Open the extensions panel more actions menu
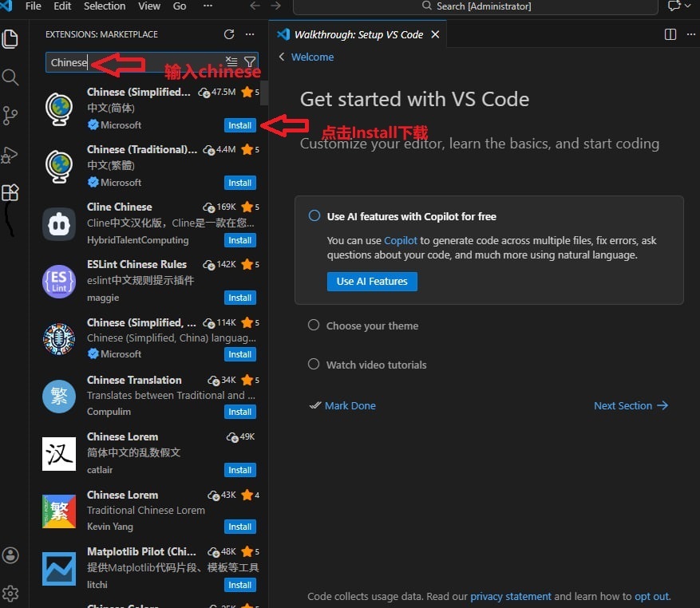The height and width of the screenshot is (608, 700). click(250, 34)
